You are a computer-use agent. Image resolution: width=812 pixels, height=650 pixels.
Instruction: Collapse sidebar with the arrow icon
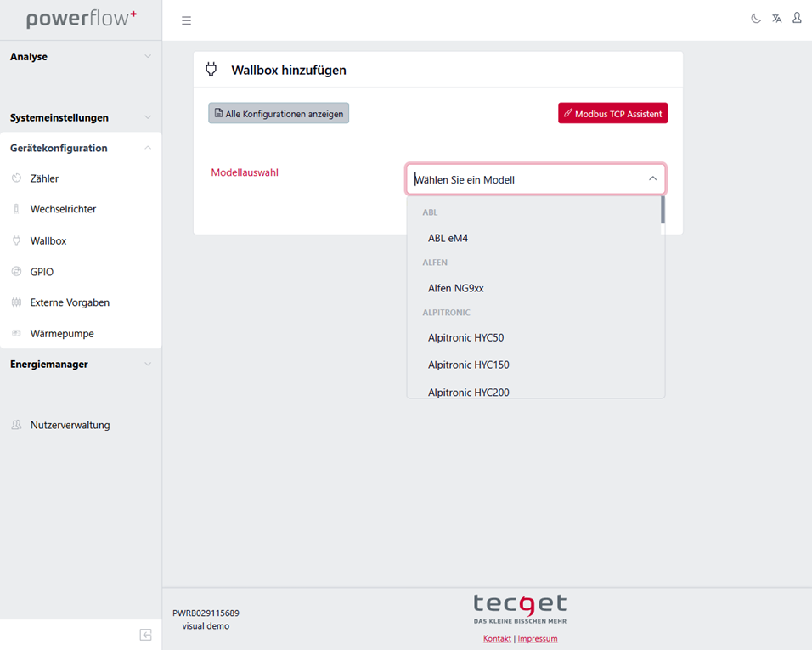(145, 635)
